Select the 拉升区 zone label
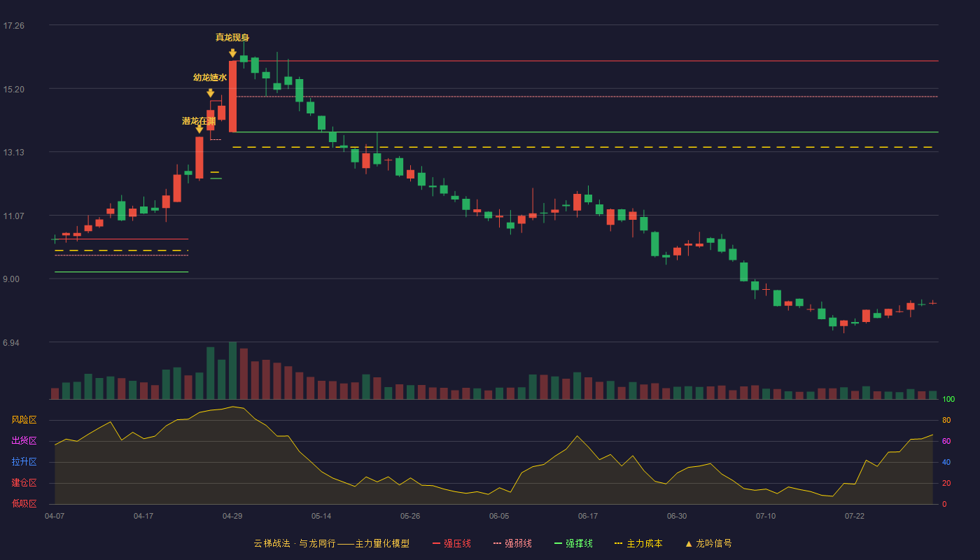Viewport: 980px width, 560px height. [x=24, y=462]
